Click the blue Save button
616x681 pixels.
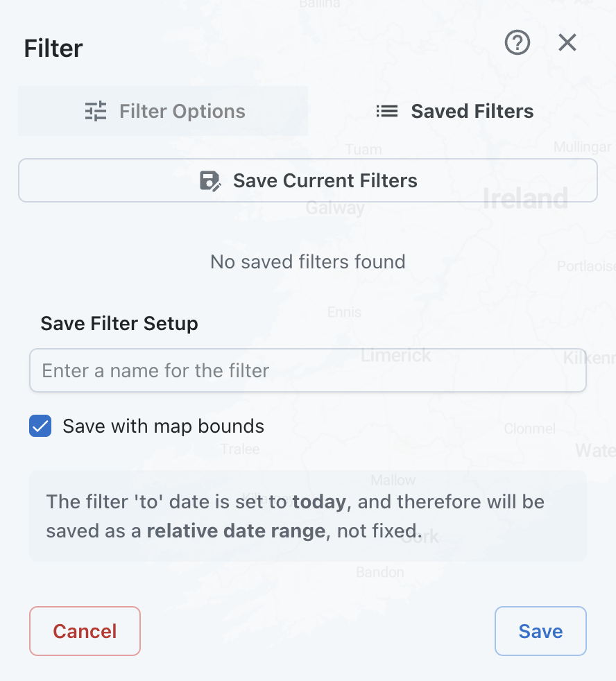click(x=540, y=631)
